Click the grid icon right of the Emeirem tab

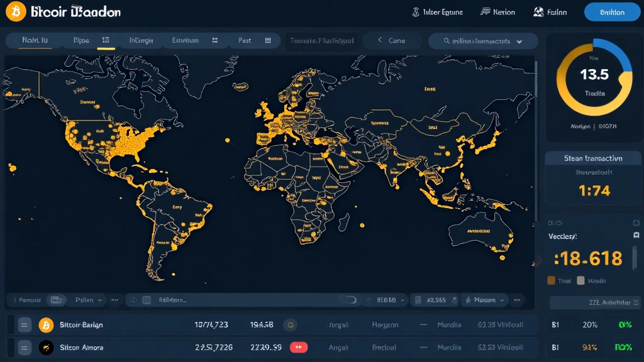[x=215, y=40]
